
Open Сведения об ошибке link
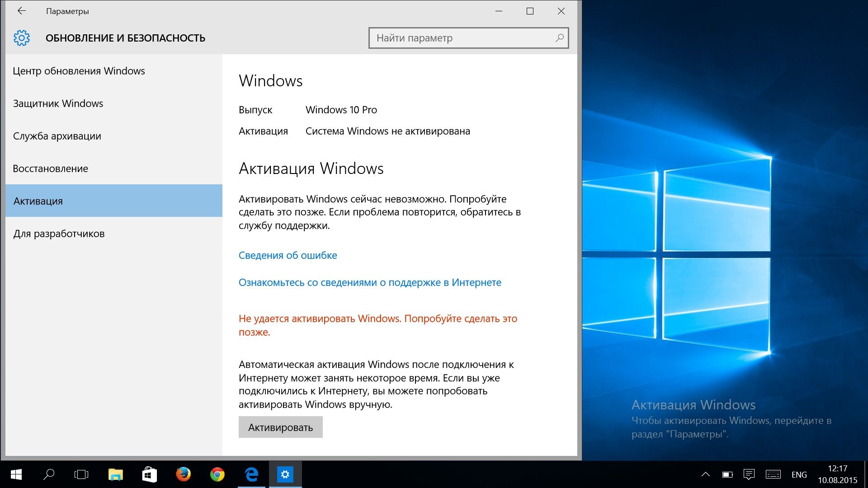288,255
